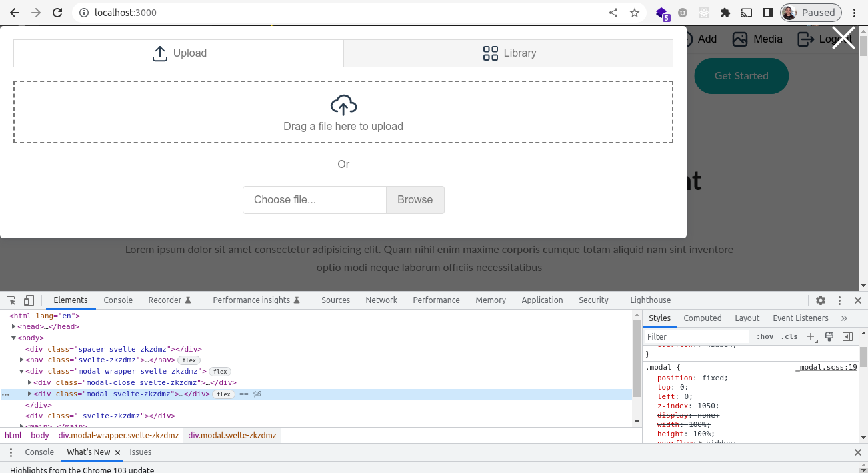Image resolution: width=868 pixels, height=473 pixels.
Task: Switch to the Library tab
Action: 509,53
